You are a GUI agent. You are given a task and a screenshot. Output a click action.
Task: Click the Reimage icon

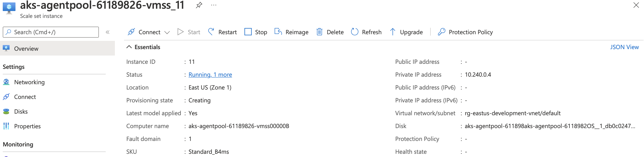click(278, 32)
